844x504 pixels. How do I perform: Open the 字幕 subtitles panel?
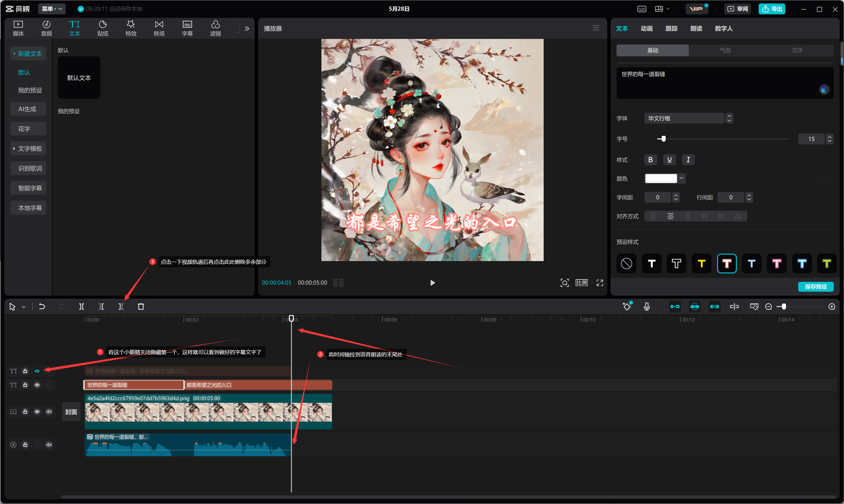pos(187,28)
